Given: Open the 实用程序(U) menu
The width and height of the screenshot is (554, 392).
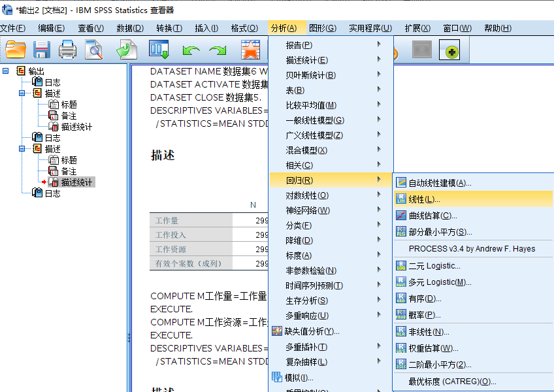Looking at the screenshot, I should coord(370,28).
